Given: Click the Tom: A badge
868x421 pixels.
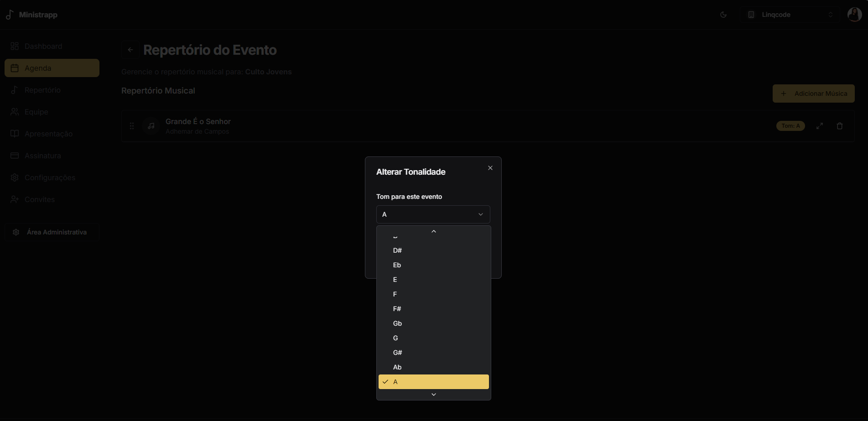Looking at the screenshot, I should click(790, 126).
